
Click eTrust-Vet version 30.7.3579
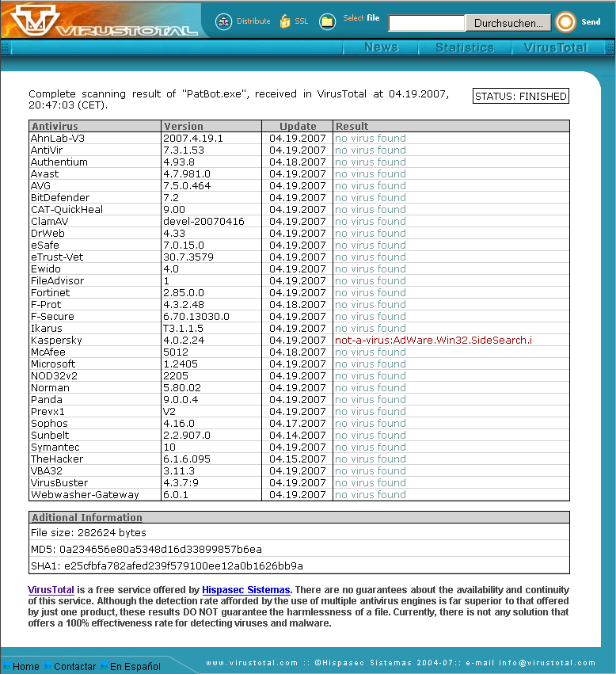(188, 257)
